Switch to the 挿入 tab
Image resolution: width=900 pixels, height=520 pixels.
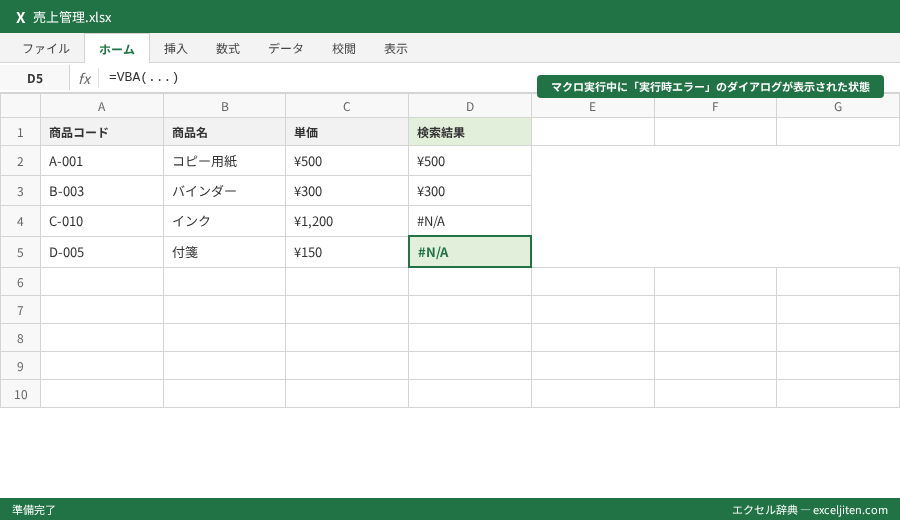(x=176, y=49)
